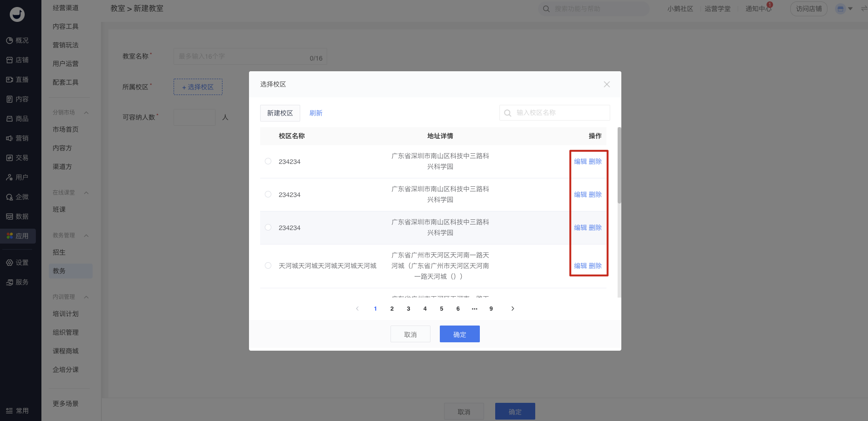Screen dimensions: 868x421
Task: Collapse the 分销市场 menu group
Action: click(x=86, y=113)
